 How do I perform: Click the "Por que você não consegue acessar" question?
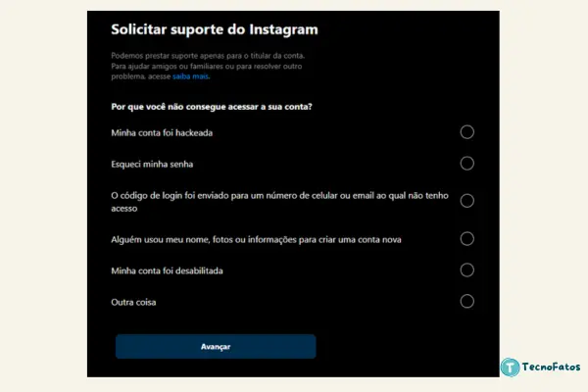point(212,107)
